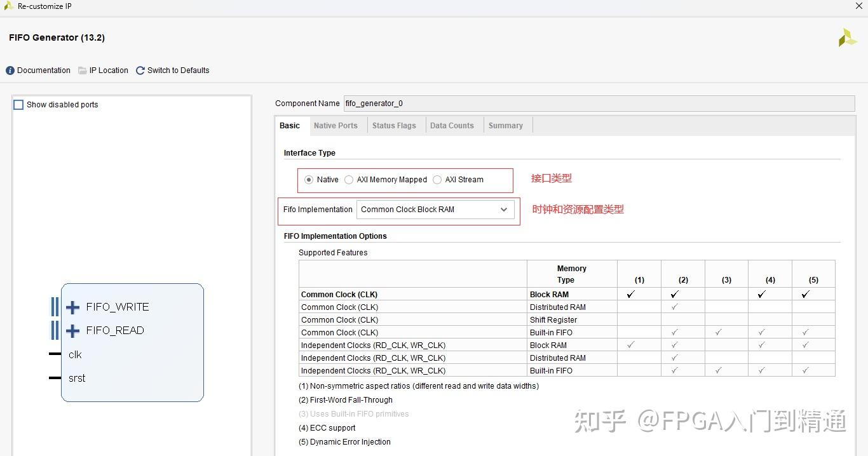Click the IP Location button text
868x456 pixels.
click(x=109, y=70)
